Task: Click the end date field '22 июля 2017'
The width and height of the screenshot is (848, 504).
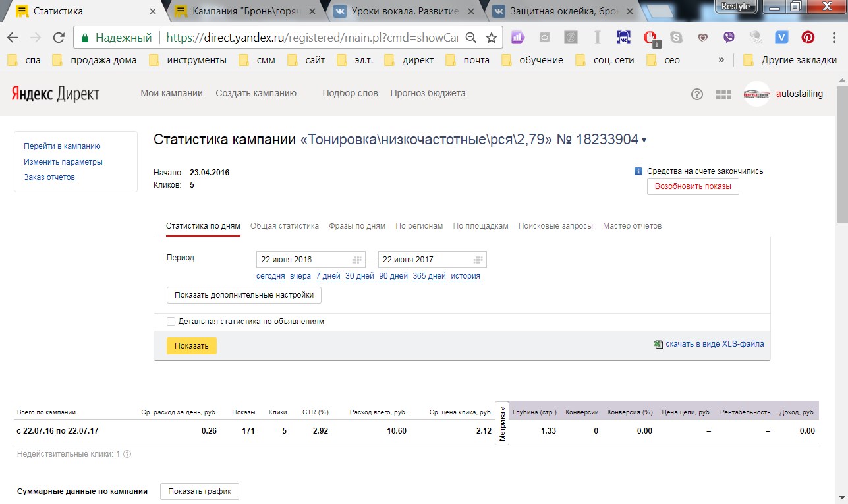Action: tap(432, 260)
